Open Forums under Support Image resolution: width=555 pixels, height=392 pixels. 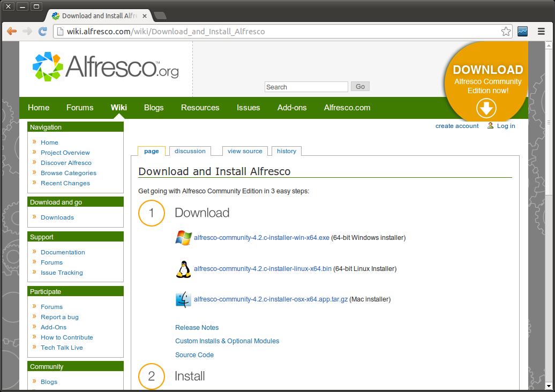pos(51,262)
